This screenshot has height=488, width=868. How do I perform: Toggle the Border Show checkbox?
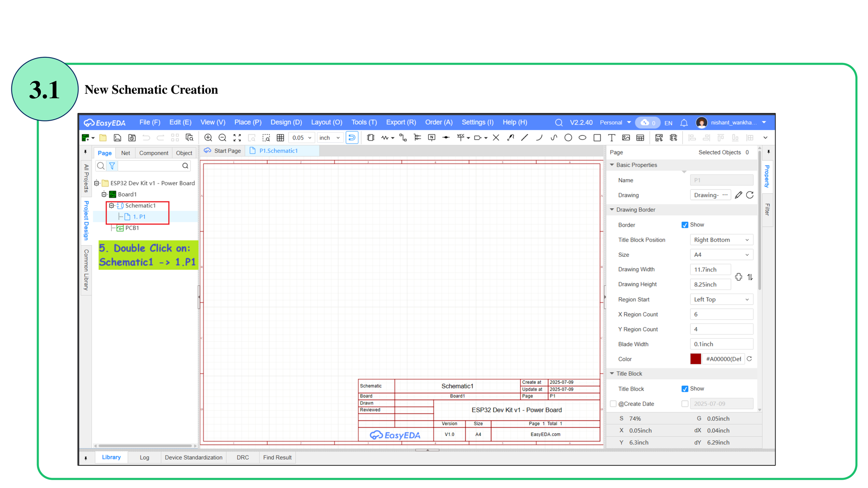coord(685,225)
